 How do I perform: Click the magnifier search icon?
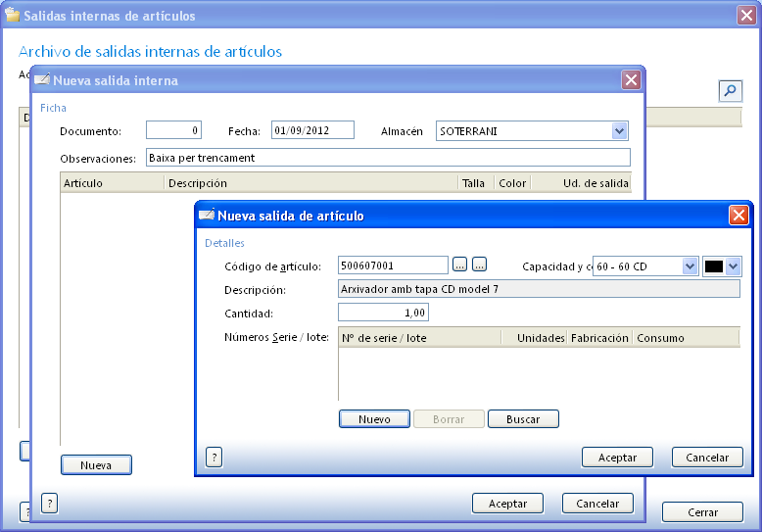pos(730,91)
